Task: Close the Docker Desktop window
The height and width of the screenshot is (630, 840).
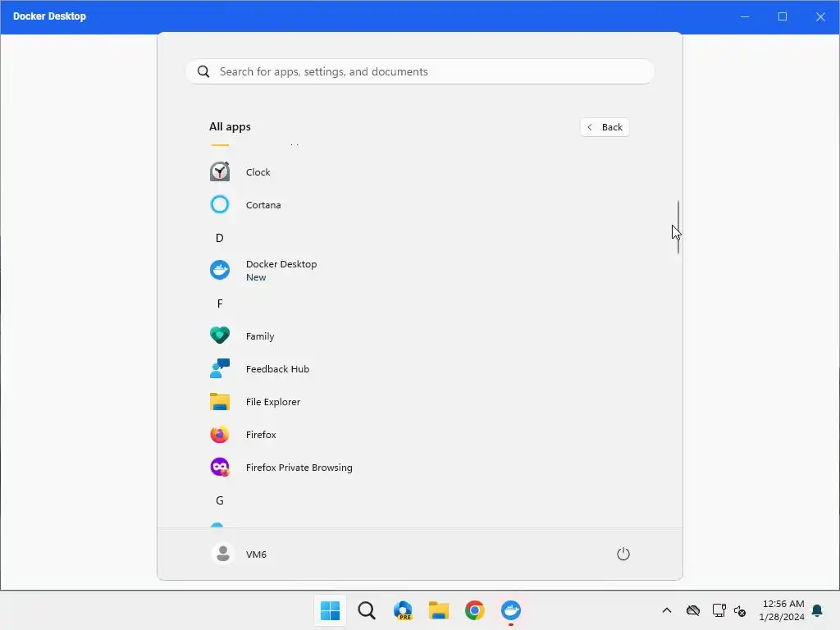Action: (x=820, y=16)
